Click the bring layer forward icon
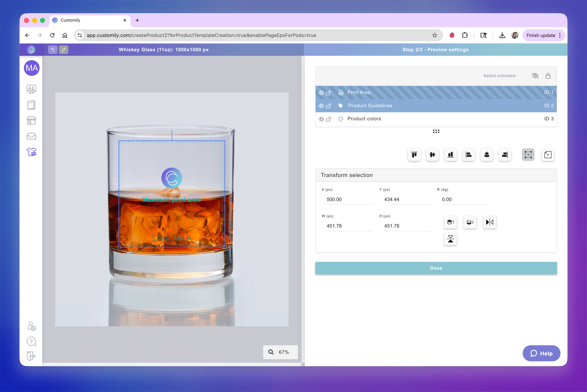587x392 pixels. point(450,222)
